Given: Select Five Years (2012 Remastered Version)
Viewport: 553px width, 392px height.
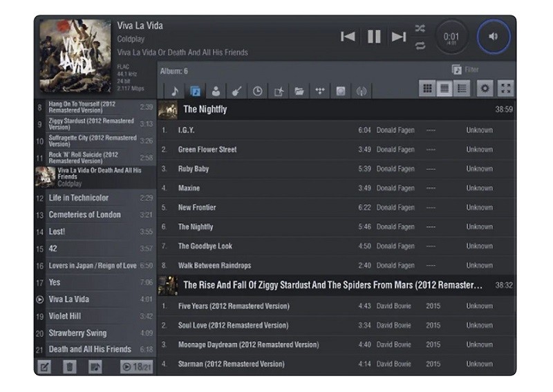Looking at the screenshot, I should coord(337,306).
